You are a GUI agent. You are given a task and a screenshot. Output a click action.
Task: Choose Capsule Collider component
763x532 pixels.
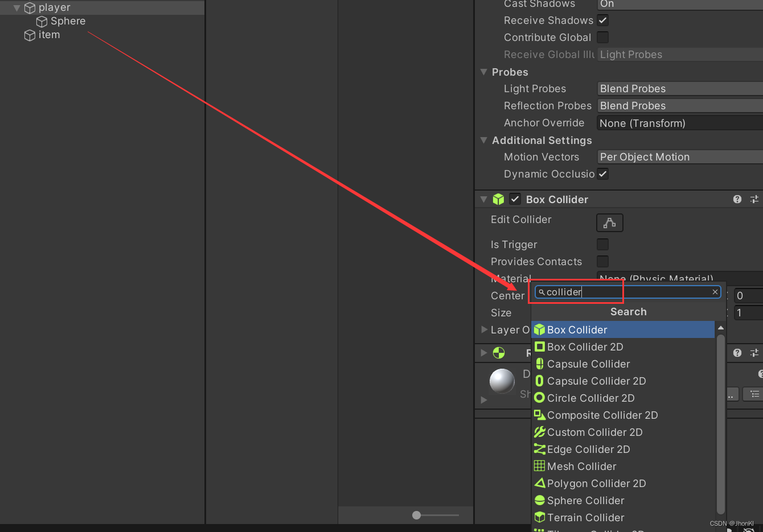[x=623, y=364]
